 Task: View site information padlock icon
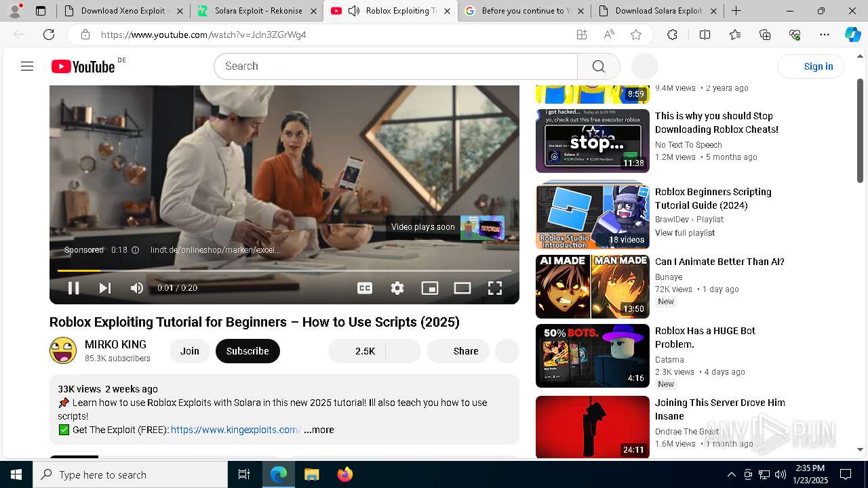click(x=85, y=35)
